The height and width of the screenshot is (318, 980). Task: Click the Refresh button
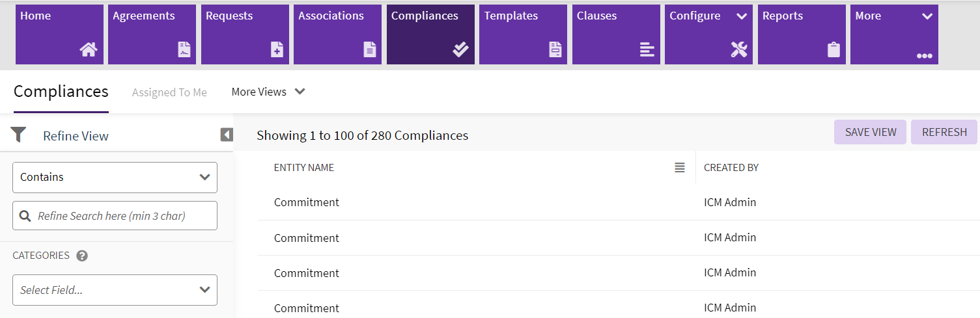[x=944, y=132]
